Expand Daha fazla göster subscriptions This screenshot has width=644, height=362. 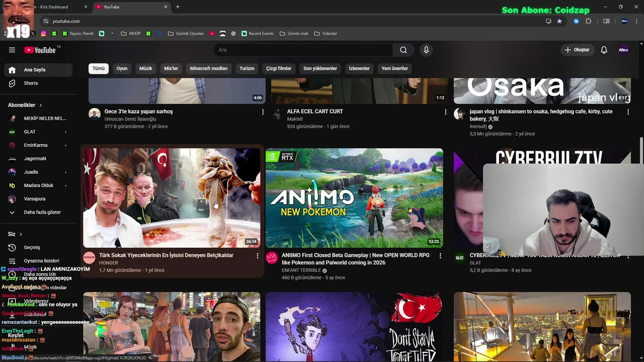[x=38, y=212]
